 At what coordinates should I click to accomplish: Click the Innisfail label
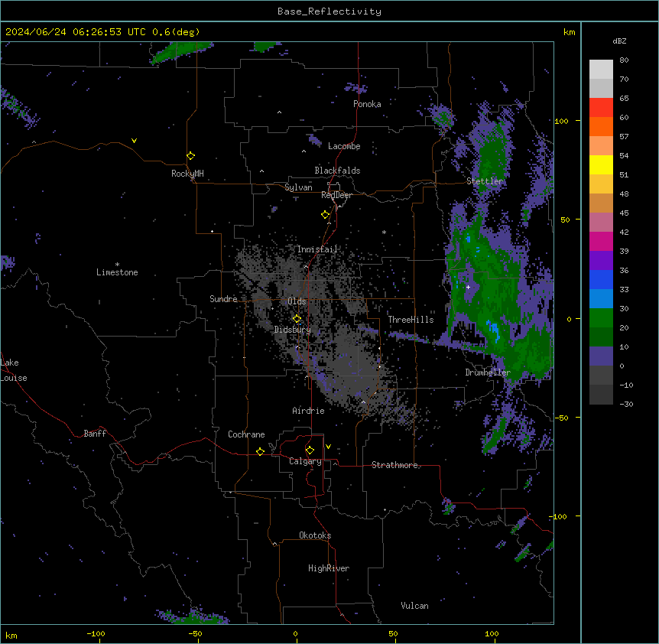click(317, 249)
